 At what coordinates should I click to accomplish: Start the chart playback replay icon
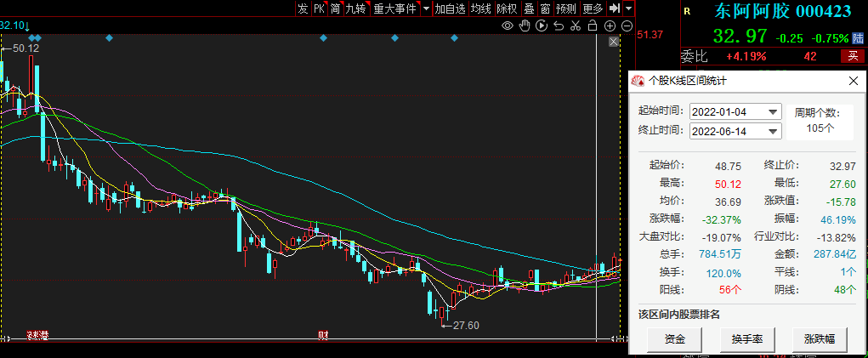click(542, 26)
